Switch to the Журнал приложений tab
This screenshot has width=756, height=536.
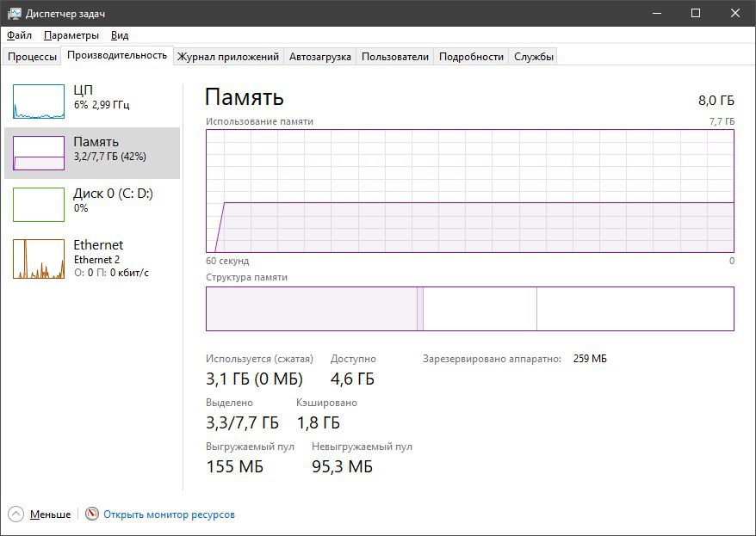point(227,57)
